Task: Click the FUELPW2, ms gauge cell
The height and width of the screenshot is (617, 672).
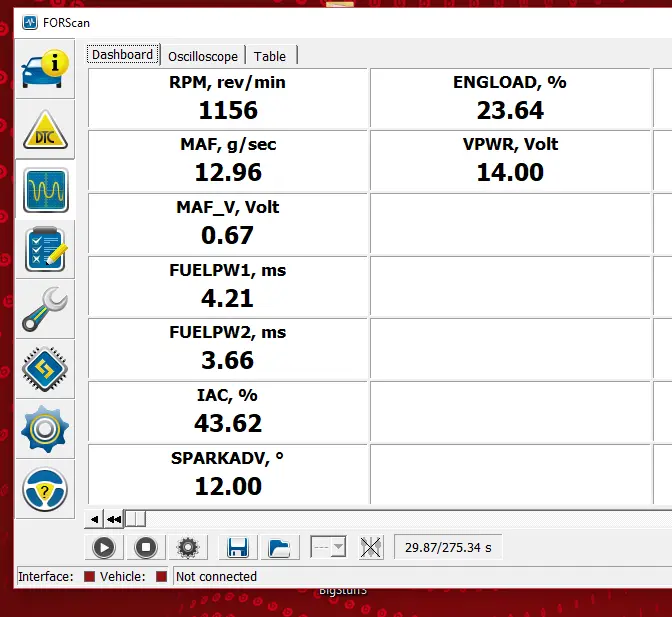Action: pos(228,349)
